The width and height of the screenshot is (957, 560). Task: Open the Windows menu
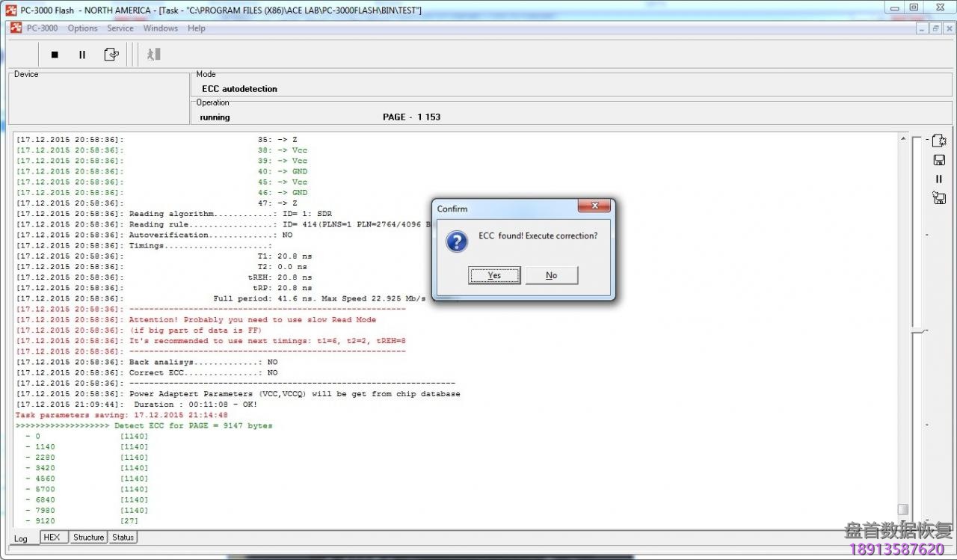click(x=160, y=28)
